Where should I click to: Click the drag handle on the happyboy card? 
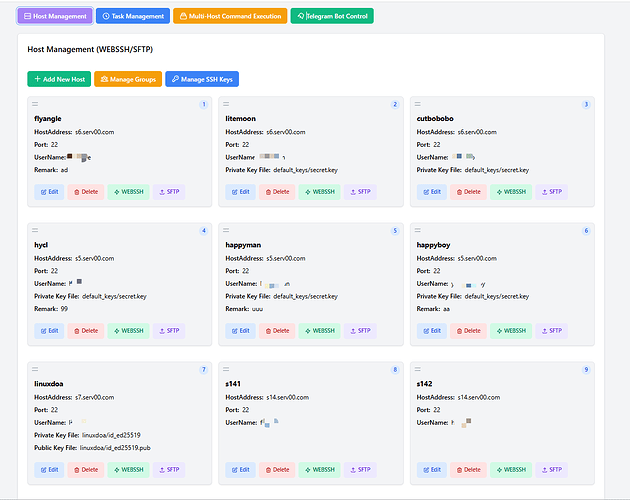418,230
